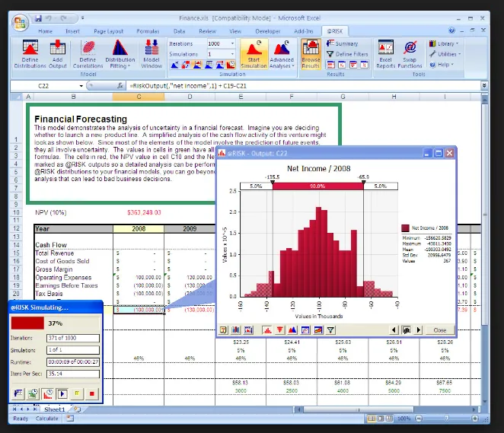
Task: Click help icon in output window toolbar
Action: point(223,330)
